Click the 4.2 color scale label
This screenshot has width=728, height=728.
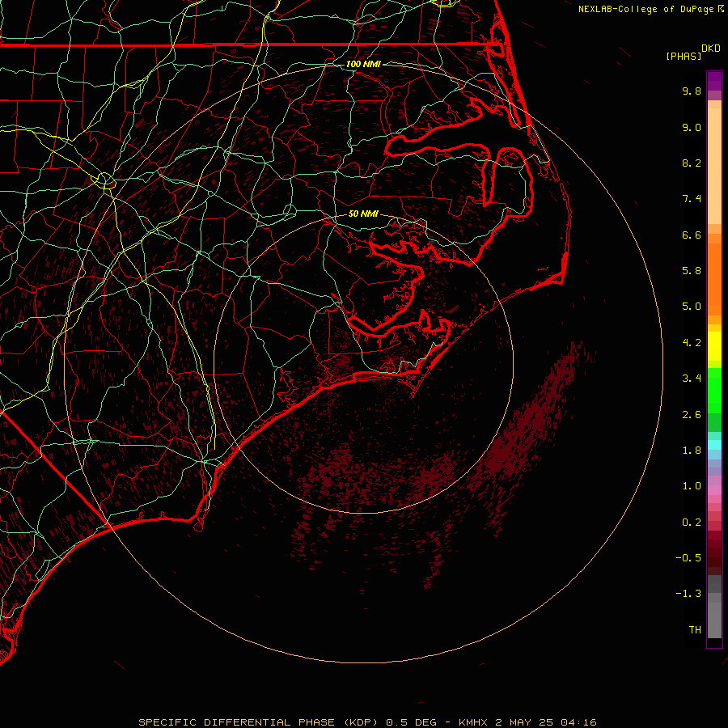click(x=692, y=343)
